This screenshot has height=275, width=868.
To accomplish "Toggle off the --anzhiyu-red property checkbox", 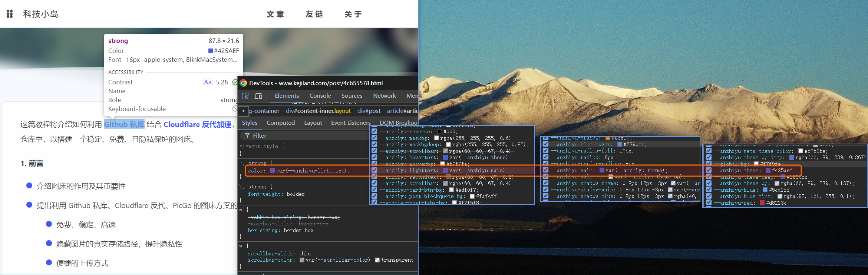I will [709, 203].
